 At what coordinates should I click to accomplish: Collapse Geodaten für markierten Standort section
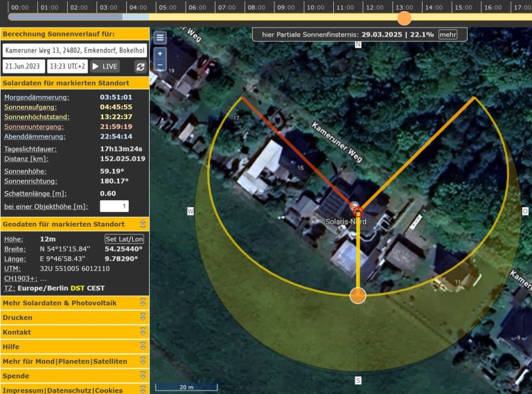(x=143, y=224)
